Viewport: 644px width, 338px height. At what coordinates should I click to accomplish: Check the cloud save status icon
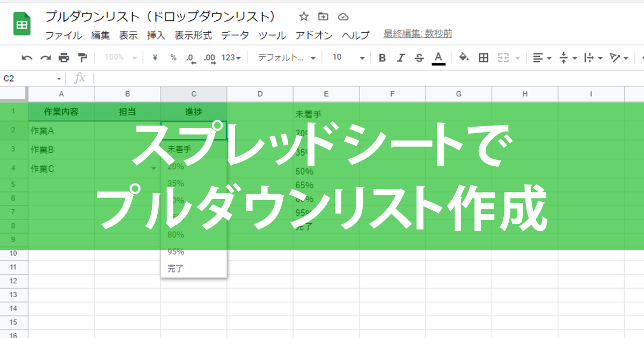(x=344, y=16)
